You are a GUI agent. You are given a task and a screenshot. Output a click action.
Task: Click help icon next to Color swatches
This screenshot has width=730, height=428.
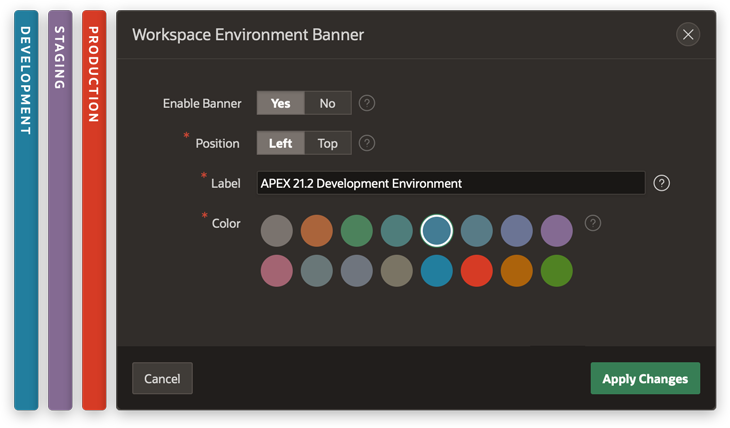pyautogui.click(x=593, y=223)
